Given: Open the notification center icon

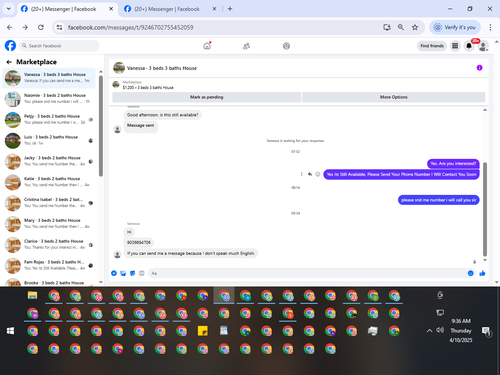Looking at the screenshot, I should (487, 331).
